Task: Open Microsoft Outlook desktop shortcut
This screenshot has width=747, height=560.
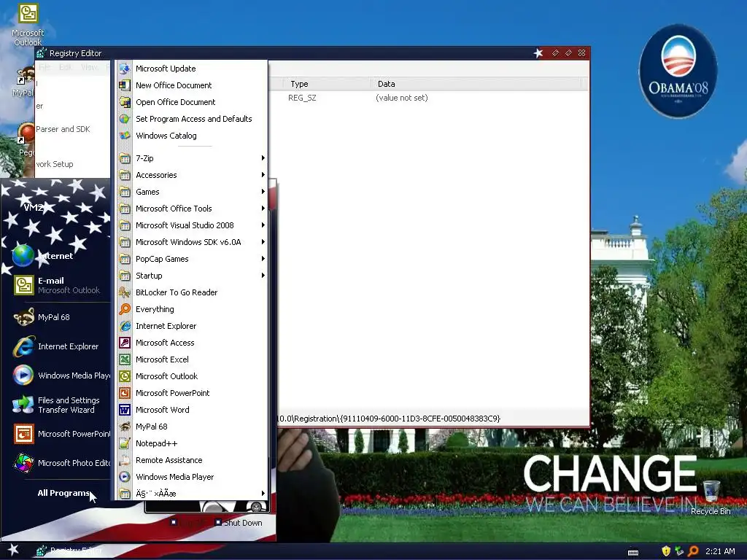Action: tap(28, 25)
